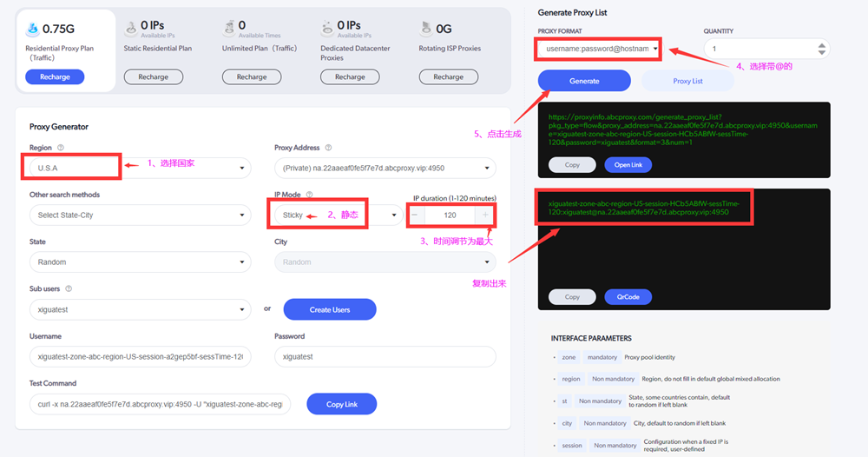Open the Region dropdown showing U.S.A
The height and width of the screenshot is (457, 868).
point(139,168)
